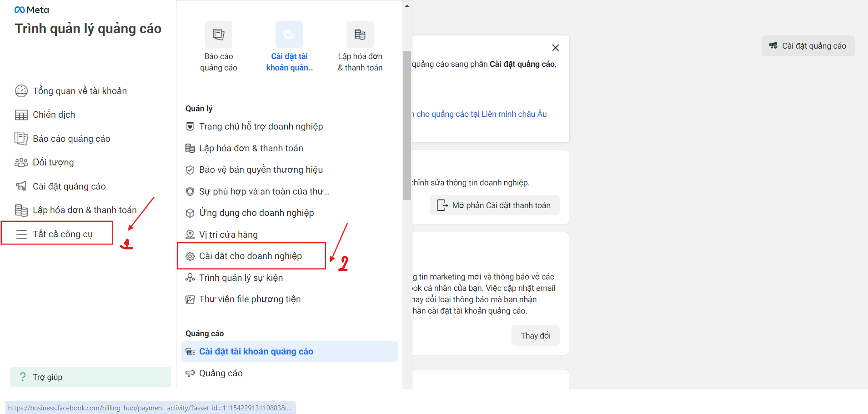Click the Tổng quan về tài khoản gauge icon
Viewport: 868px width, 414px height.
point(21,91)
